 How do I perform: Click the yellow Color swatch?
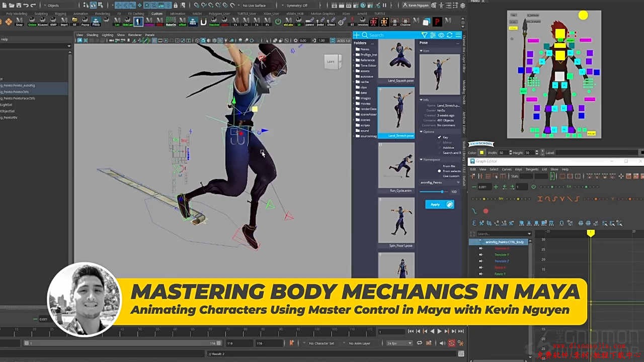(x=482, y=152)
